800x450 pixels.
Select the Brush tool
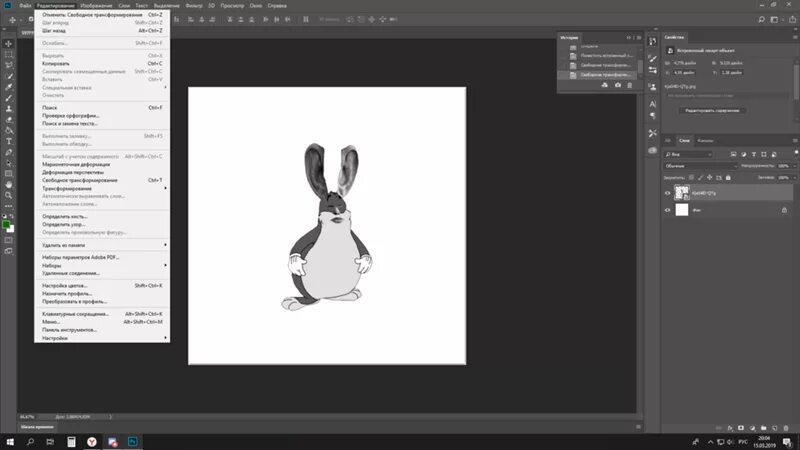click(x=9, y=98)
